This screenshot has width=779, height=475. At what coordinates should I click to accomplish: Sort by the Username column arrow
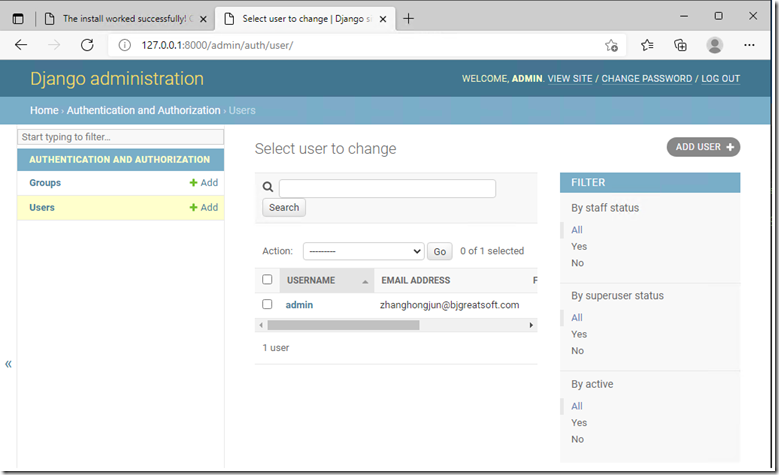click(x=365, y=282)
